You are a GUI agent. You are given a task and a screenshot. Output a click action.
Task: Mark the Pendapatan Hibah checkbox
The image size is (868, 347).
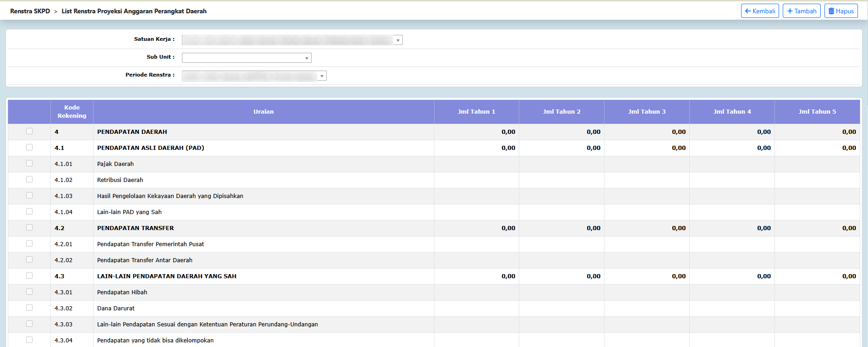29,292
